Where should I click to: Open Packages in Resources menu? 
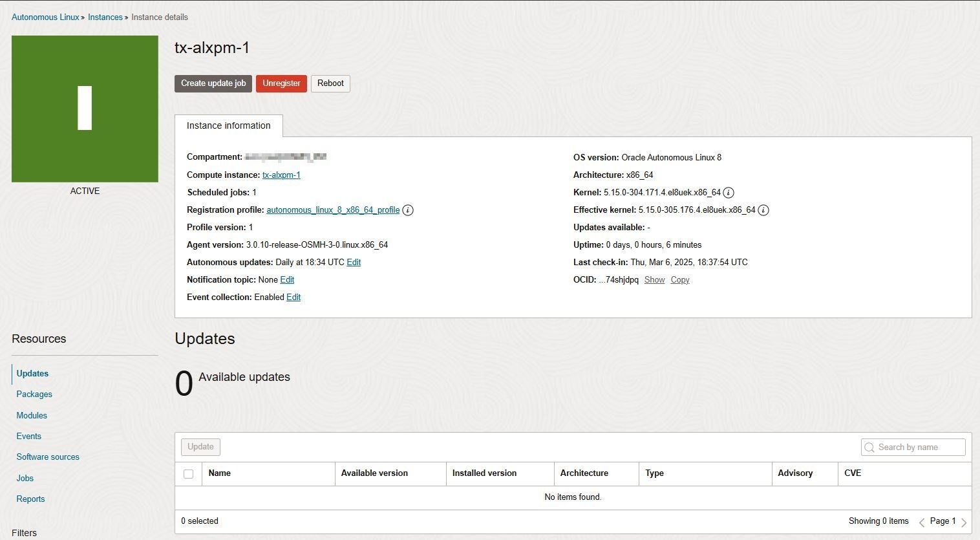pyautogui.click(x=34, y=394)
